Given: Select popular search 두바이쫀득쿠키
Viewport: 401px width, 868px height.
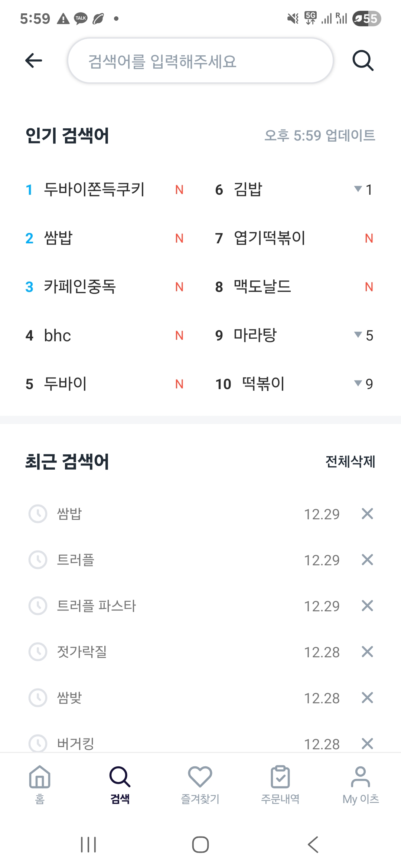Looking at the screenshot, I should click(94, 190).
